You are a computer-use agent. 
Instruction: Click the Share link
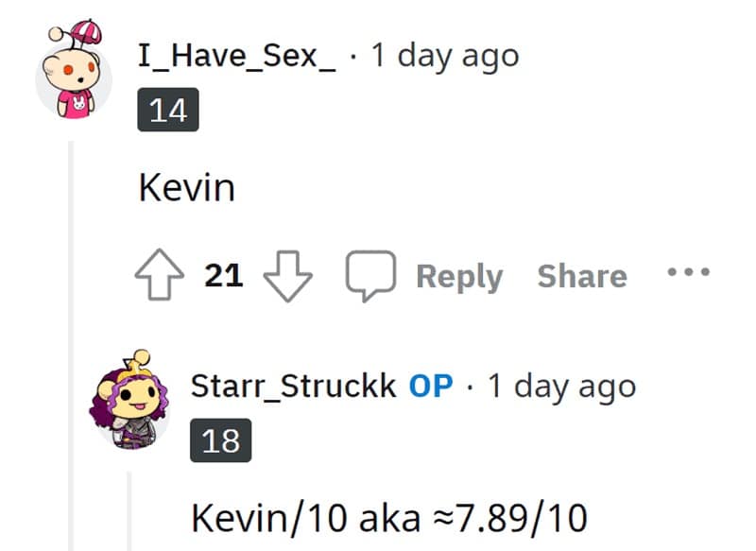(x=582, y=275)
